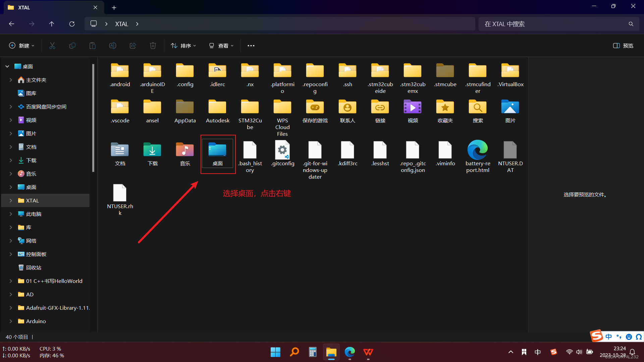Click the Delete trash can icon
This screenshot has height=362, width=644.
pyautogui.click(x=153, y=46)
